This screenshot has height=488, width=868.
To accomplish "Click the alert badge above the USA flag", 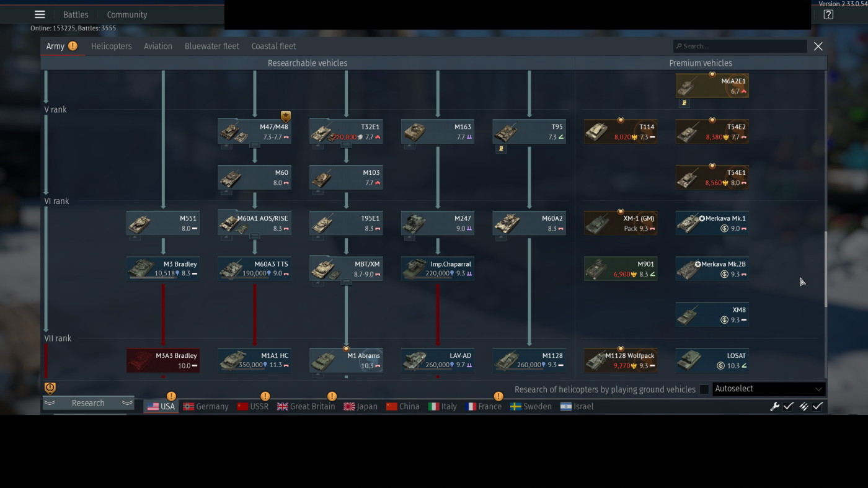I will click(171, 396).
